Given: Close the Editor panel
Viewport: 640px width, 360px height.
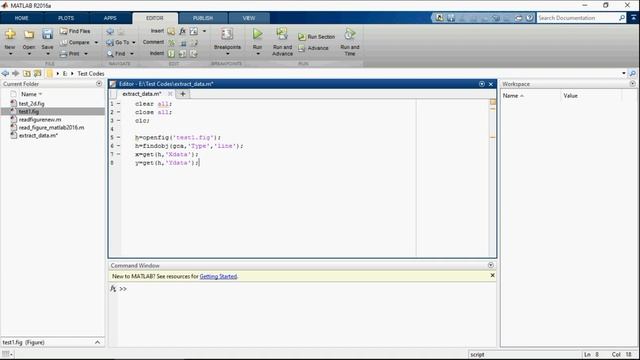Looking at the screenshot, I should 491,84.
